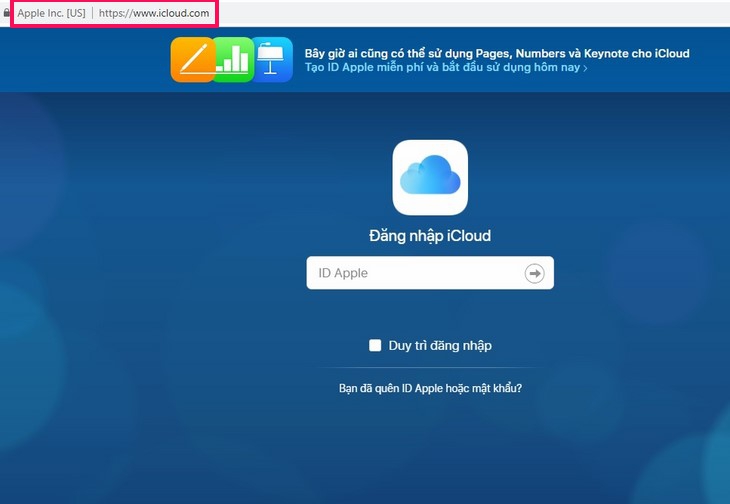This screenshot has width=730, height=504.
Task: Click the Numbers app icon in banner
Action: [x=234, y=60]
